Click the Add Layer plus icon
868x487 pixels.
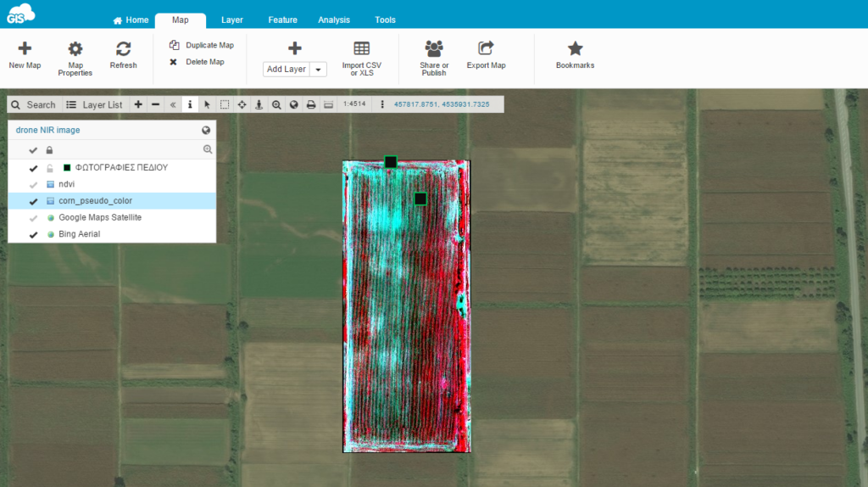pos(294,48)
